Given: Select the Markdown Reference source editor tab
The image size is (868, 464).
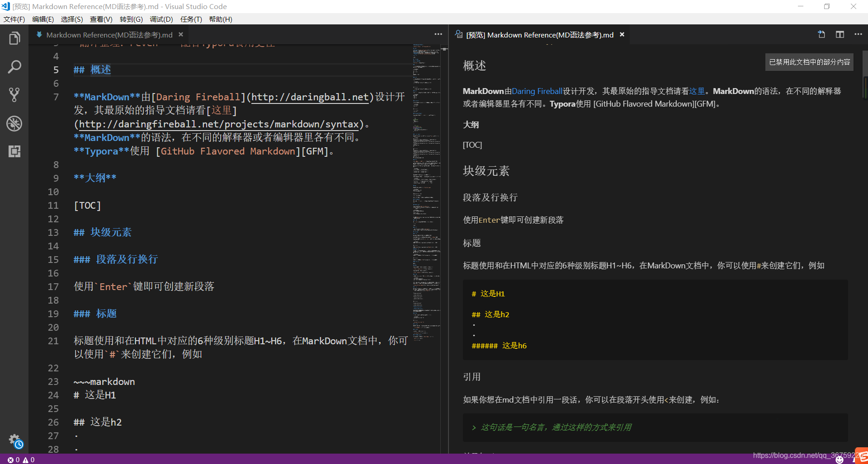Looking at the screenshot, I should coord(109,35).
